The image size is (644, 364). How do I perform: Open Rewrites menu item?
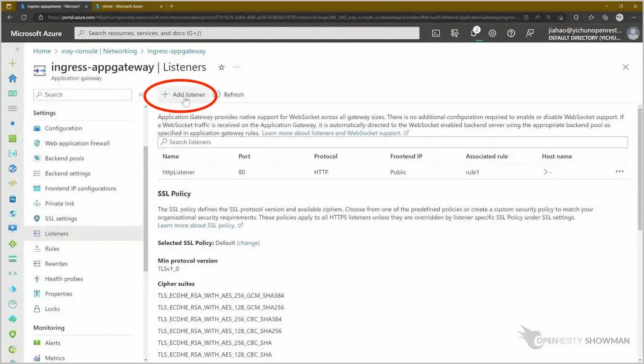coord(56,264)
